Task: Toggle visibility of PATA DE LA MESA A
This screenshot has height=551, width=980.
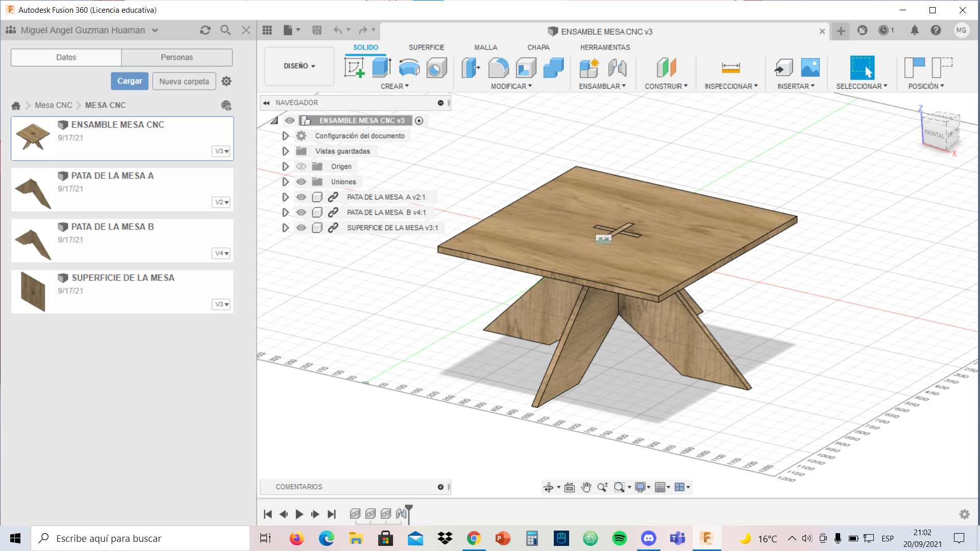Action: 301,197
